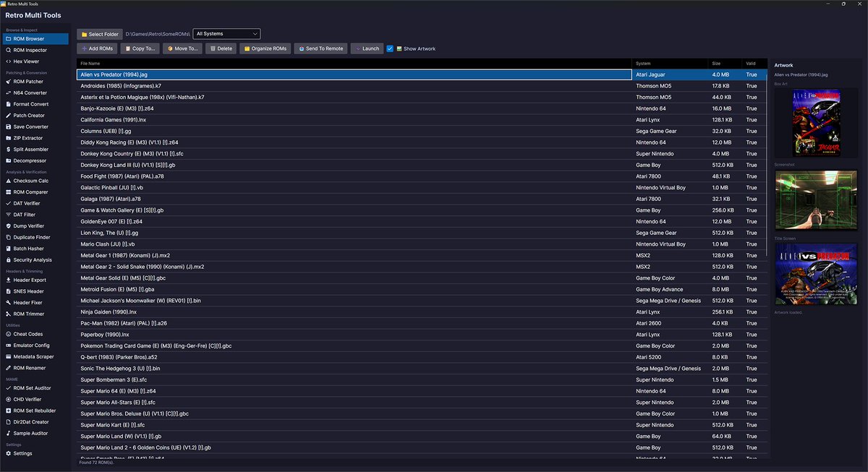Screen dimensions: 868x472
Task: Click the Organize ROMs button
Action: click(x=265, y=48)
